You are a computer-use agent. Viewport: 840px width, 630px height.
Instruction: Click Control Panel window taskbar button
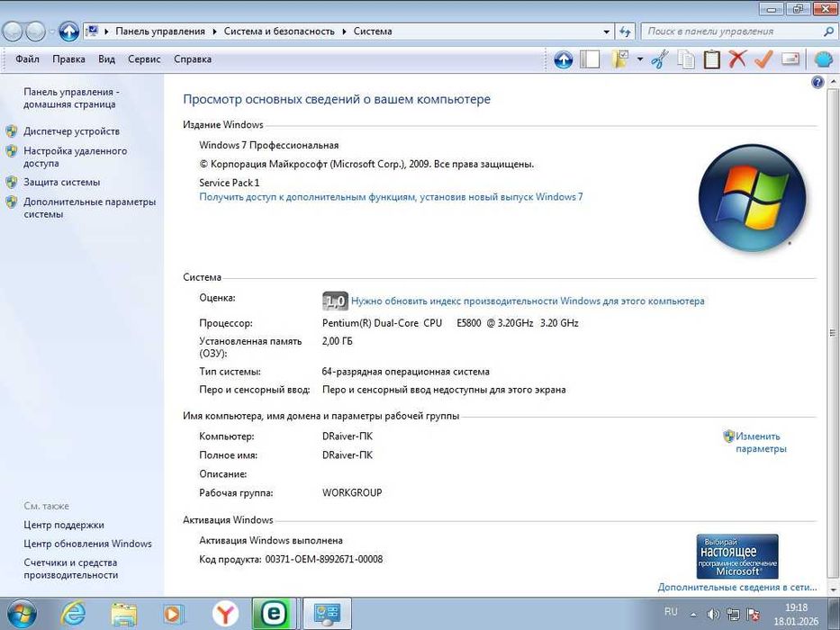pos(327,614)
